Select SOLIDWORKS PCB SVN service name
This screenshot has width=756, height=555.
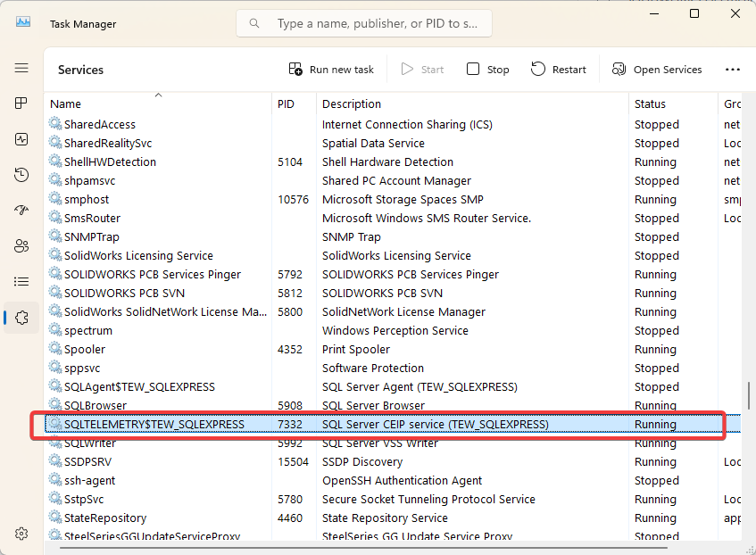[x=124, y=294]
